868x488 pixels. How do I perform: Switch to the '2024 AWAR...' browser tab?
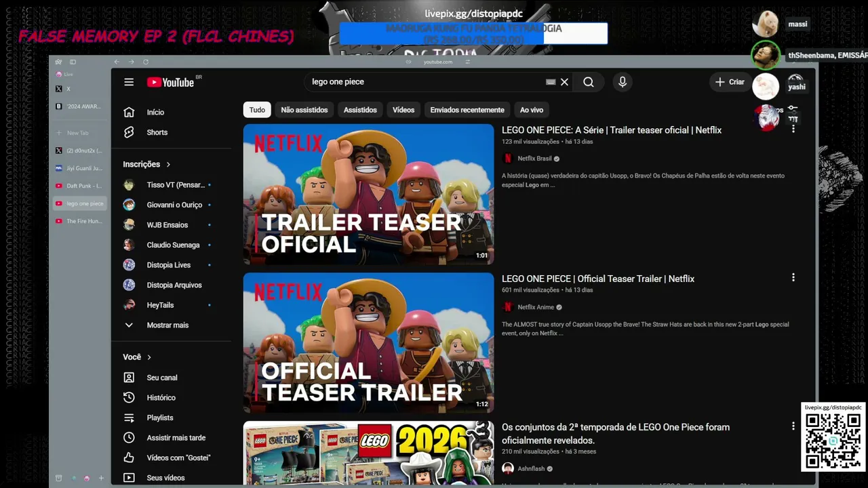point(79,106)
